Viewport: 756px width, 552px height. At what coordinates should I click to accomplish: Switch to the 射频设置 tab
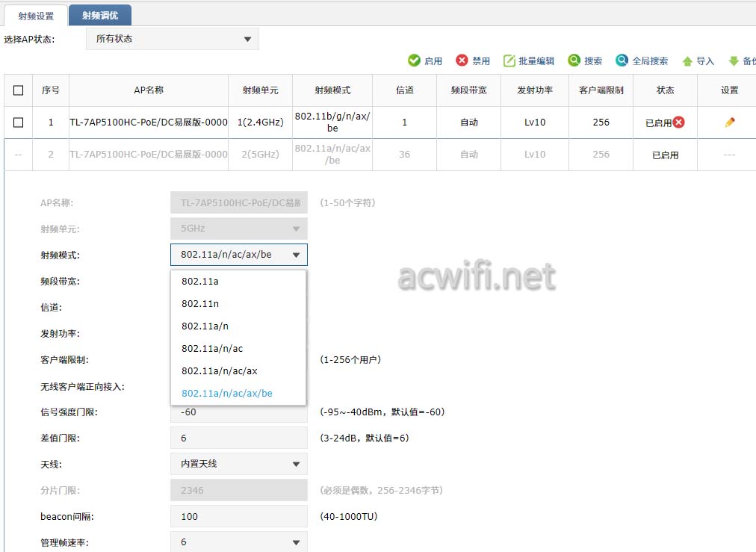coord(36,16)
